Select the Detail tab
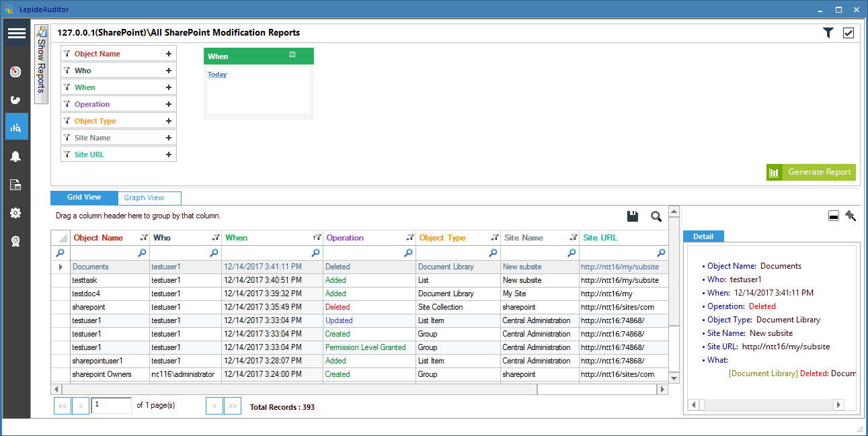The height and width of the screenshot is (436, 868). 703,236
